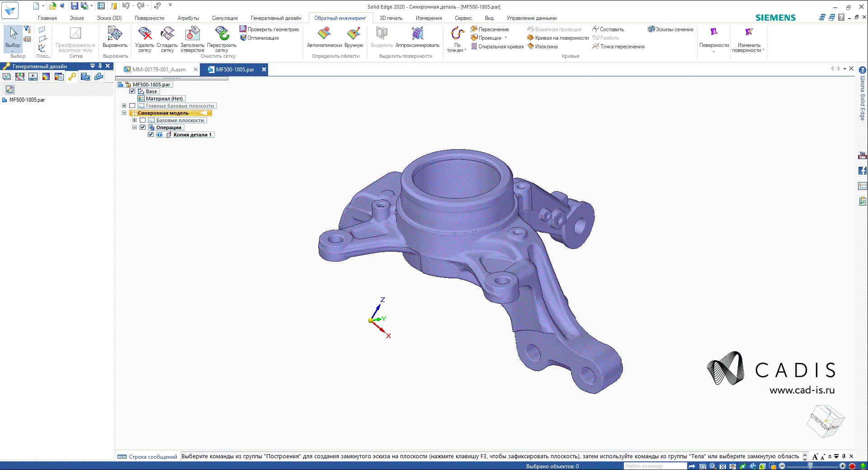Redo the last undone action
The width and height of the screenshot is (868, 470).
click(140, 6)
